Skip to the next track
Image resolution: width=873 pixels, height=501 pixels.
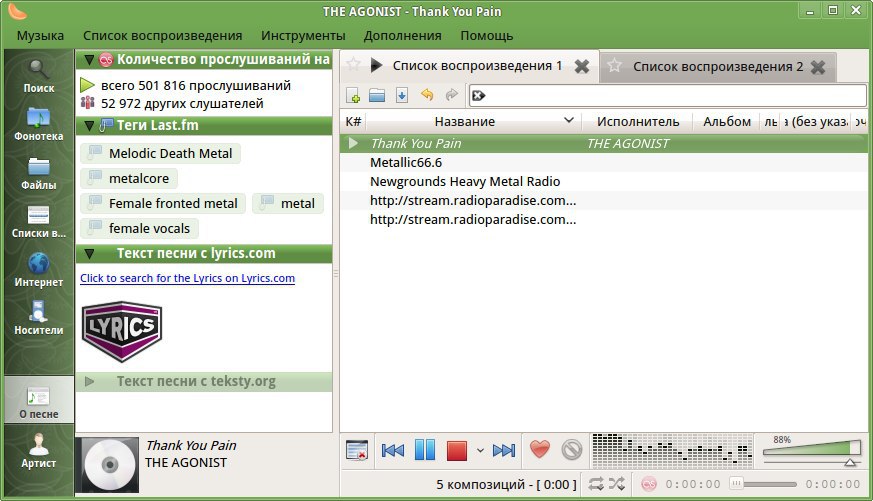(x=504, y=450)
